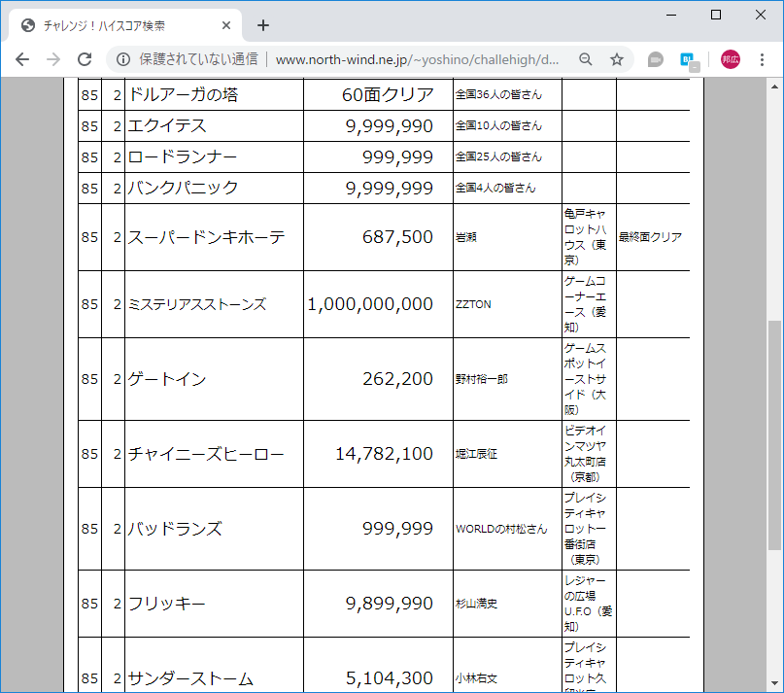View site info for unsecured connection
Image resolution: width=784 pixels, height=693 pixels.
pyautogui.click(x=123, y=59)
